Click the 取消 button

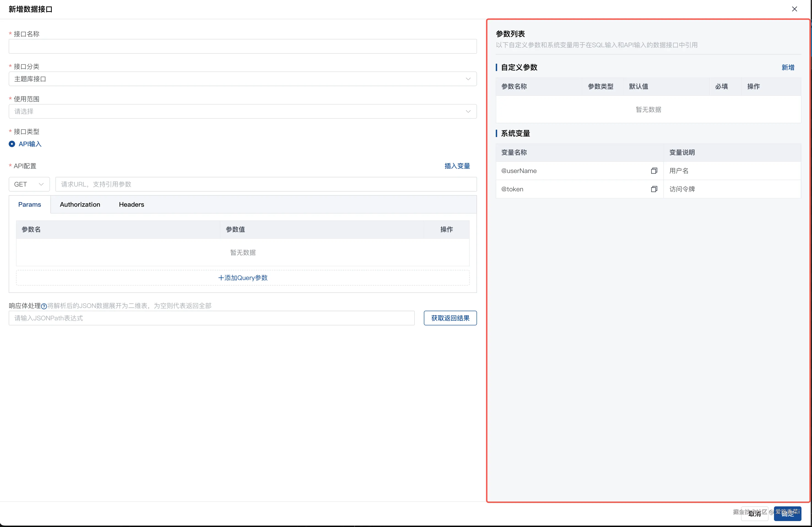[x=754, y=514]
